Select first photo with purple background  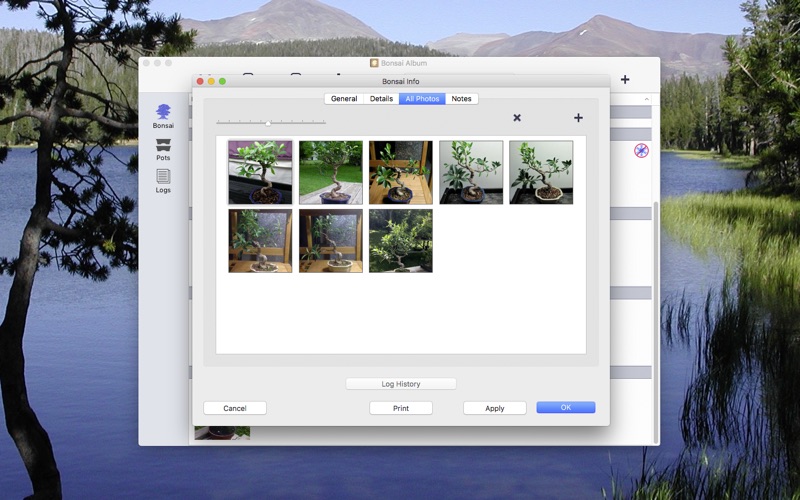coord(260,172)
